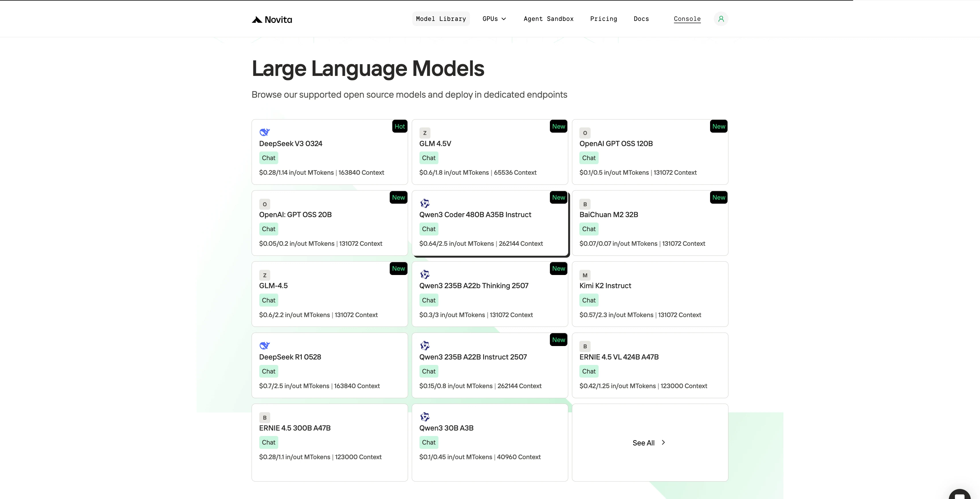The width and height of the screenshot is (980, 499).
Task: Open the Docs link
Action: [x=641, y=19]
